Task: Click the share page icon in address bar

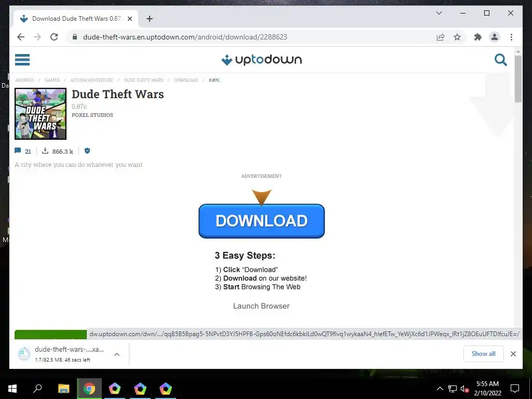Action: [441, 37]
